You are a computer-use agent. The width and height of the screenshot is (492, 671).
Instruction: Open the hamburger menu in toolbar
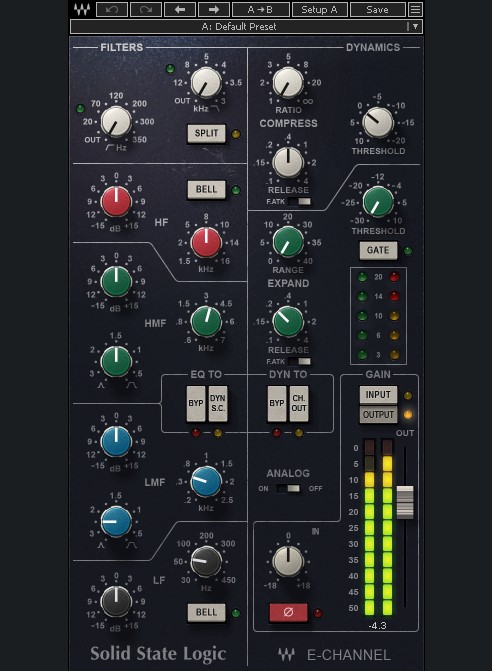(x=415, y=9)
